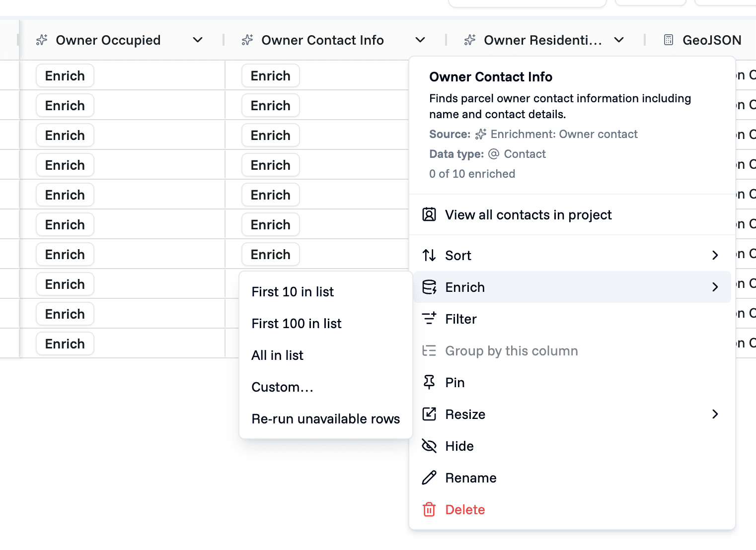Expand the Sort submenu arrow
The width and height of the screenshot is (756, 550).
coord(715,255)
